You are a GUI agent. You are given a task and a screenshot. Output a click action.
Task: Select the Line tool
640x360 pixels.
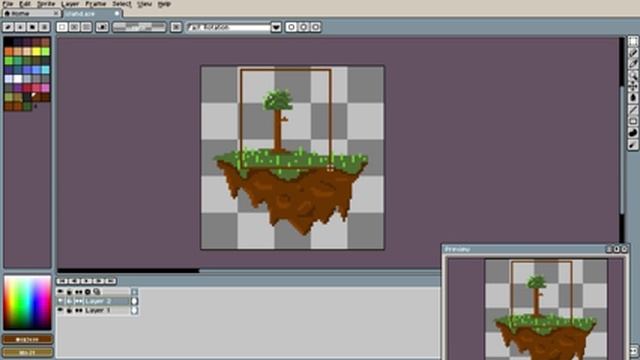(633, 109)
